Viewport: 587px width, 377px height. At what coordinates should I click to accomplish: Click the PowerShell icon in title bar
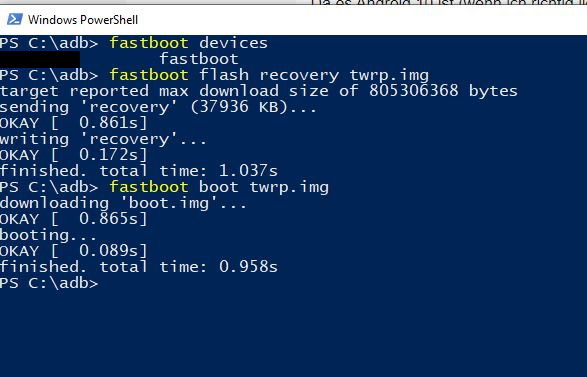coord(15,19)
